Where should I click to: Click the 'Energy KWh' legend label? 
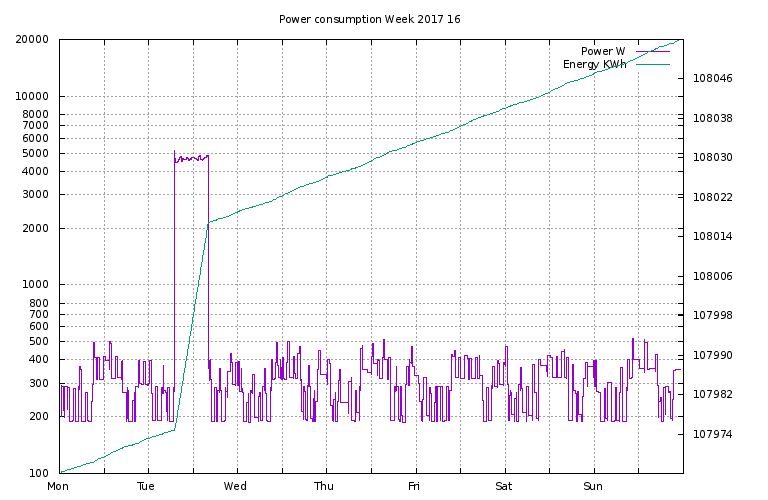595,64
